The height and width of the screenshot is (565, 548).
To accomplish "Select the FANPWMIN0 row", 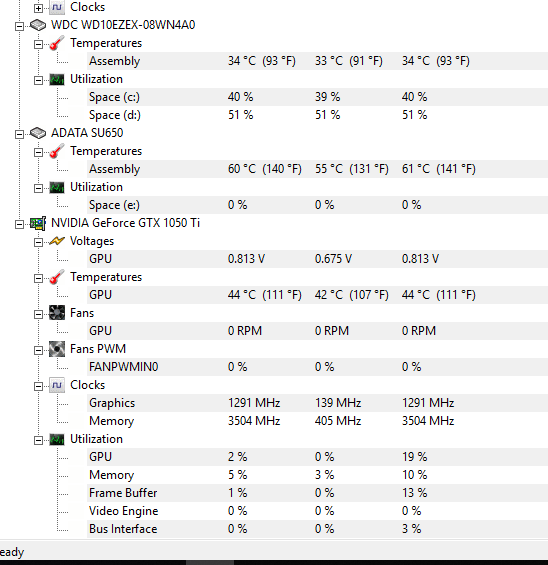I will pyautogui.click(x=317, y=367).
